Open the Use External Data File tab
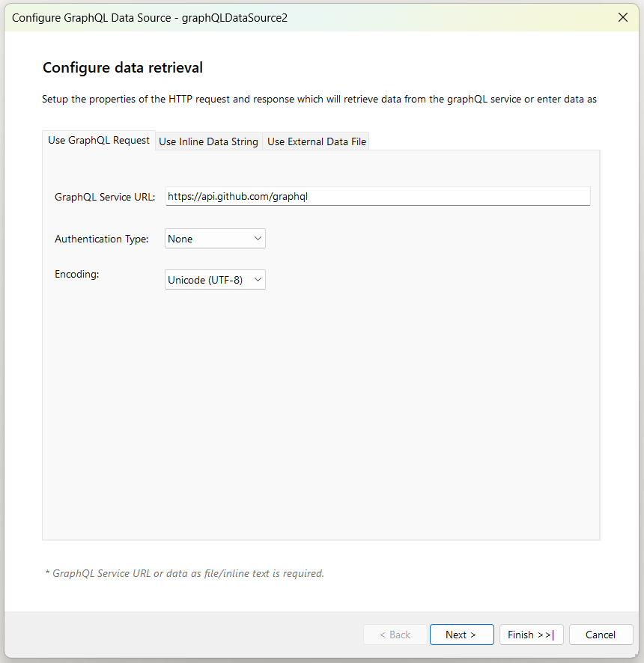 click(x=315, y=141)
